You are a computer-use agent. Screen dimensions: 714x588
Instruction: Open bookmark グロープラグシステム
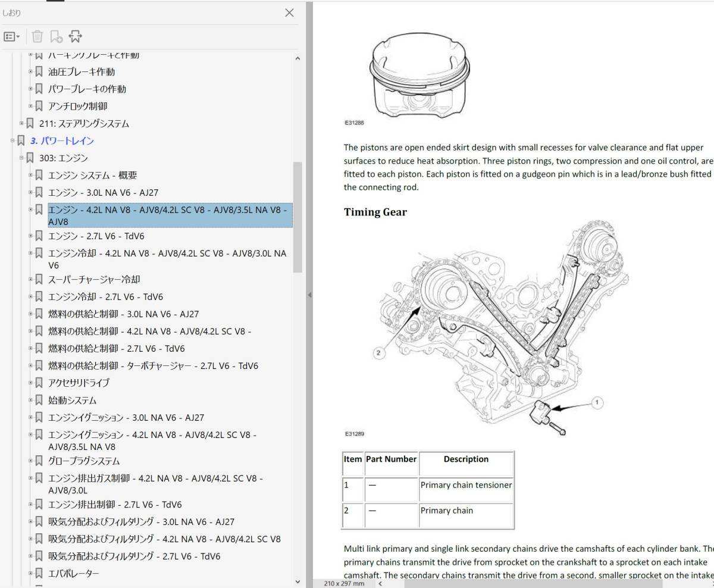[84, 461]
